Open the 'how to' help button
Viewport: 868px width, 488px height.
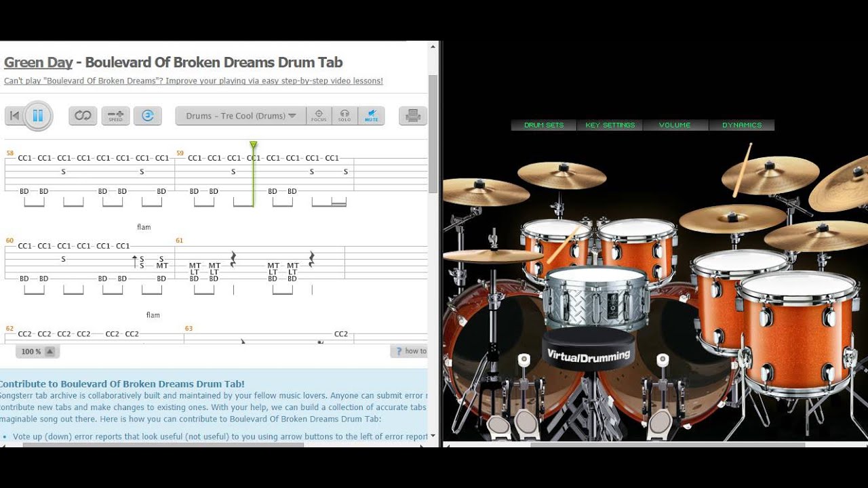(x=410, y=351)
